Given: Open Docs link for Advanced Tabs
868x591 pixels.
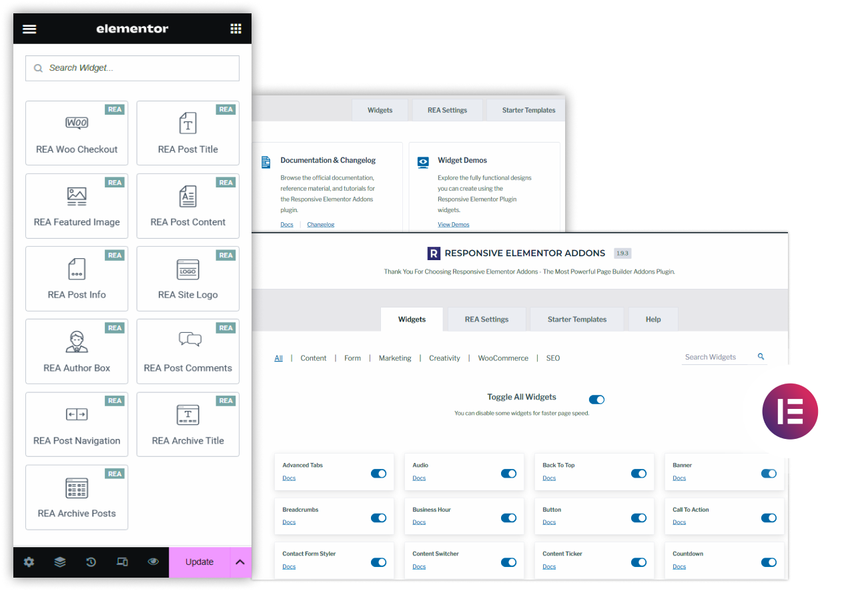Looking at the screenshot, I should (289, 478).
